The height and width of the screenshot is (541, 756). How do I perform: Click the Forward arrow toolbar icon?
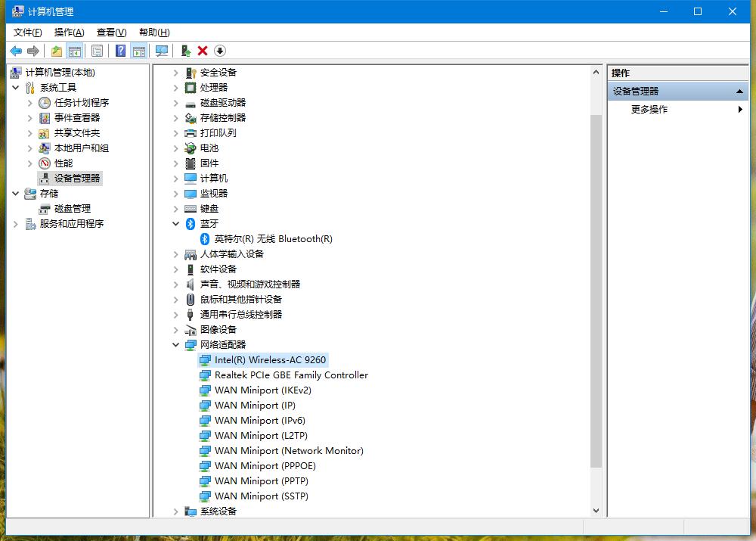[x=33, y=51]
